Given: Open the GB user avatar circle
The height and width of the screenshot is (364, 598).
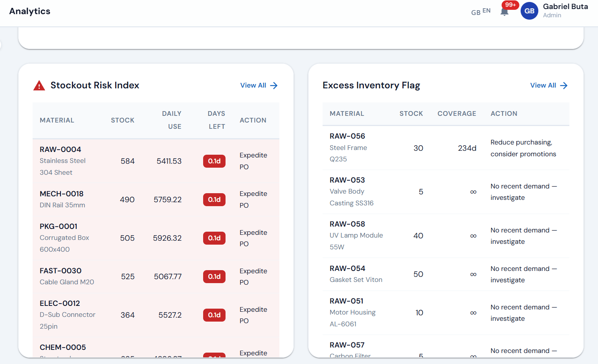Looking at the screenshot, I should point(529,11).
